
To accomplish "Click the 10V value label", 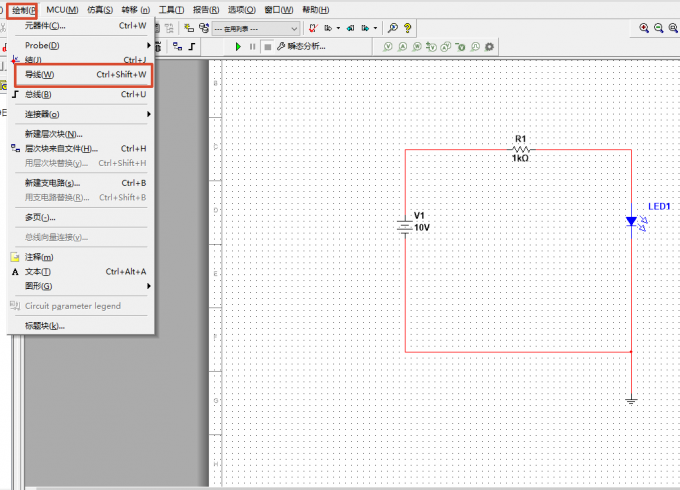I will click(422, 227).
